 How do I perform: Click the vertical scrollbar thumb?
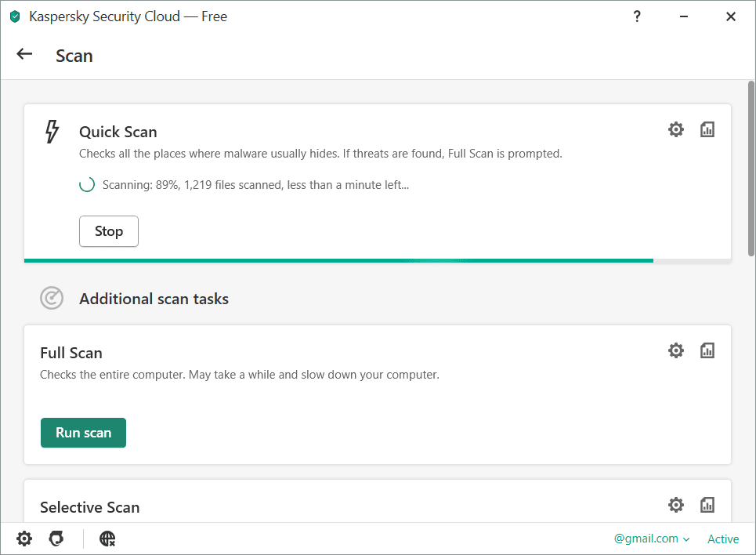click(x=751, y=169)
